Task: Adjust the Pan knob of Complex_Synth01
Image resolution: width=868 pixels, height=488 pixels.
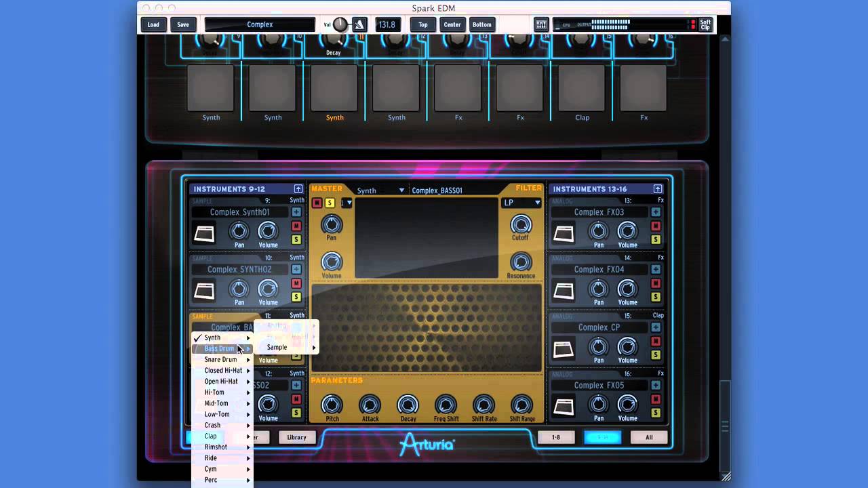Action: click(239, 231)
